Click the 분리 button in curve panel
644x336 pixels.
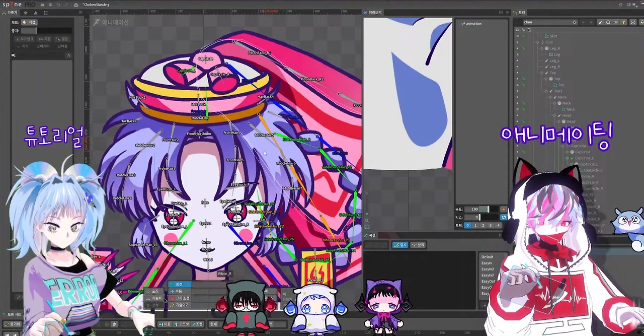[419, 245]
